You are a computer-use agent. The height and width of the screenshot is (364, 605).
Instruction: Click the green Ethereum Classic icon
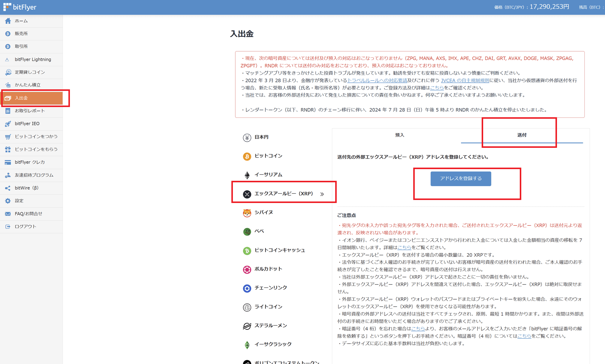pyautogui.click(x=247, y=345)
